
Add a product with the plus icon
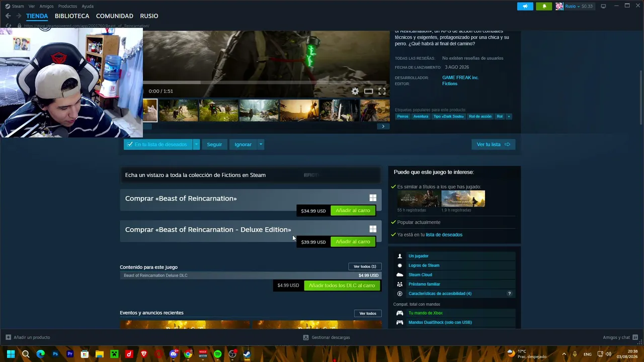coord(8,337)
